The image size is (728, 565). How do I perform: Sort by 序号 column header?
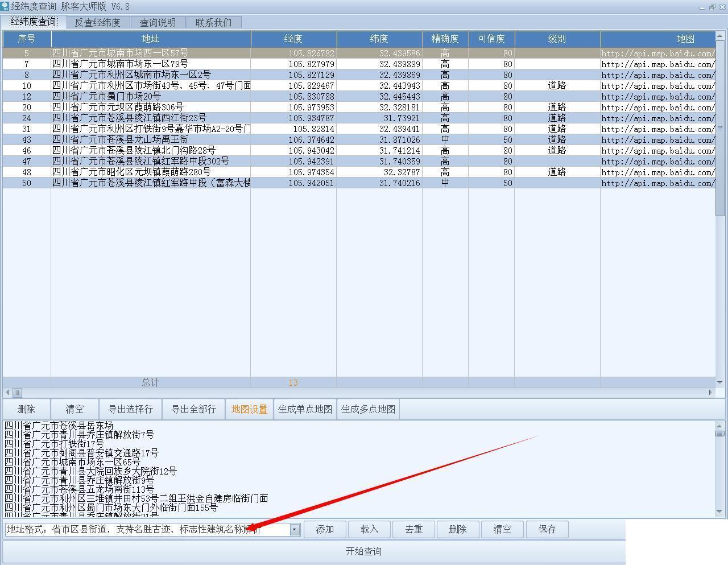coord(27,39)
